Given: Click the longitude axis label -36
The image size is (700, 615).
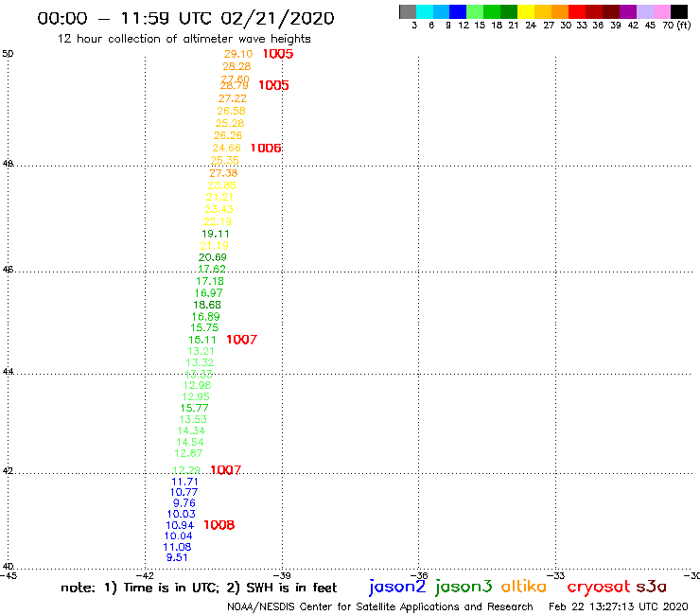Looking at the screenshot, I should pyautogui.click(x=419, y=575).
